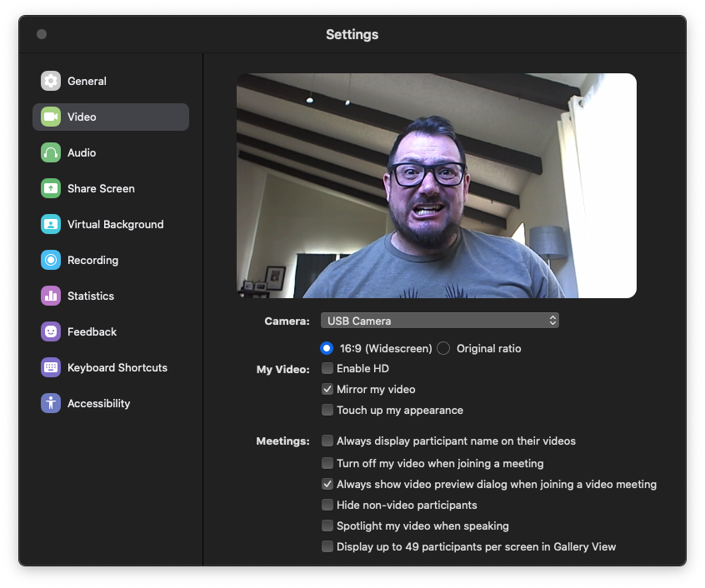
Task: Open the USB Camera dropdown
Action: tap(439, 321)
